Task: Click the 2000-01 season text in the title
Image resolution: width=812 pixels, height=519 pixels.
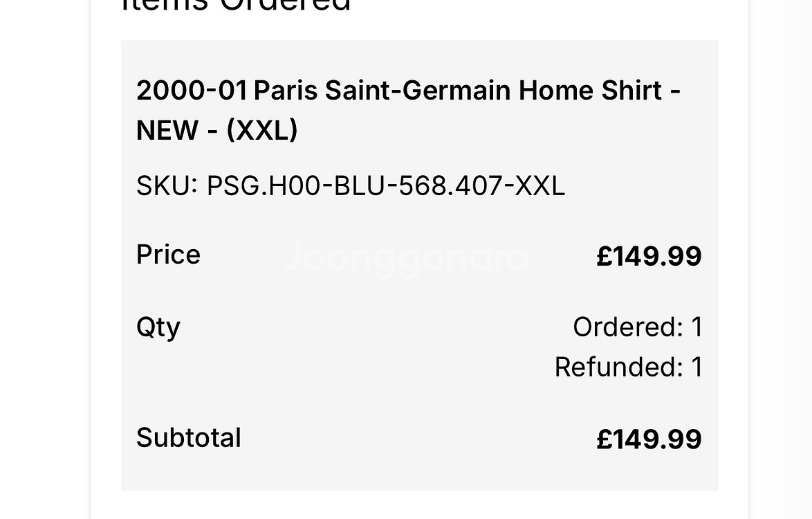Action: click(191, 91)
